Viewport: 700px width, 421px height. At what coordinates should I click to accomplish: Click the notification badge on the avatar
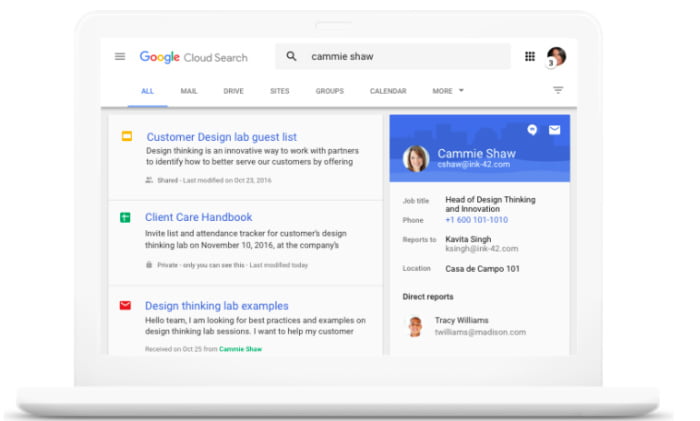point(550,63)
